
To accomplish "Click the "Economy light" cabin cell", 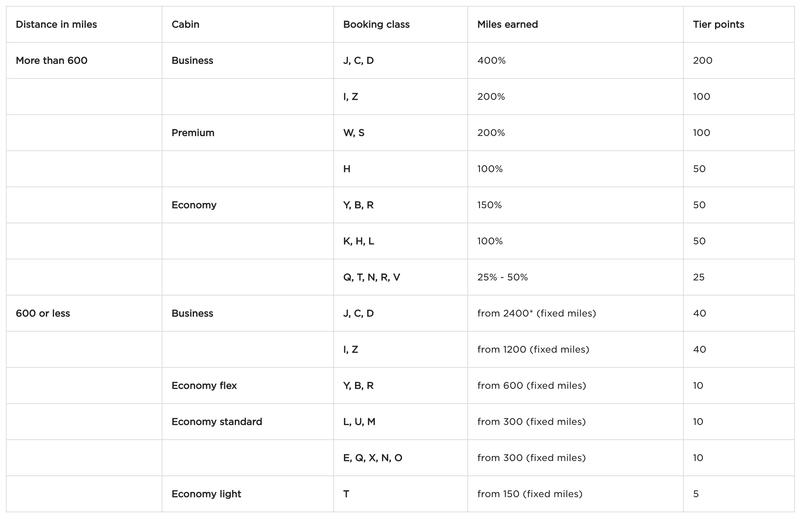I will coord(206,494).
